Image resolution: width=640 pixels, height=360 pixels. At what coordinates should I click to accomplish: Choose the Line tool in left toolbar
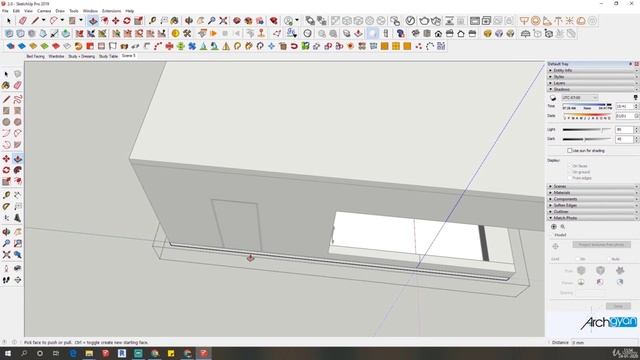click(6, 99)
